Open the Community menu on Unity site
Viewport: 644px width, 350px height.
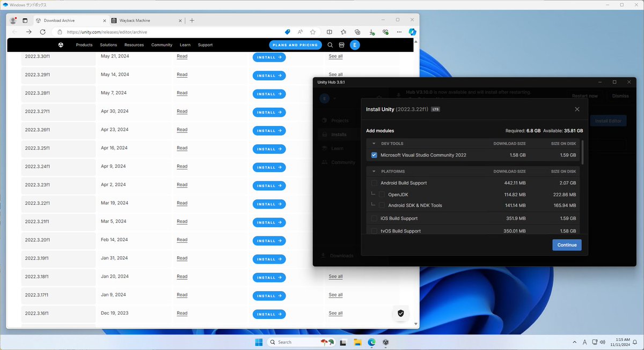(x=162, y=45)
